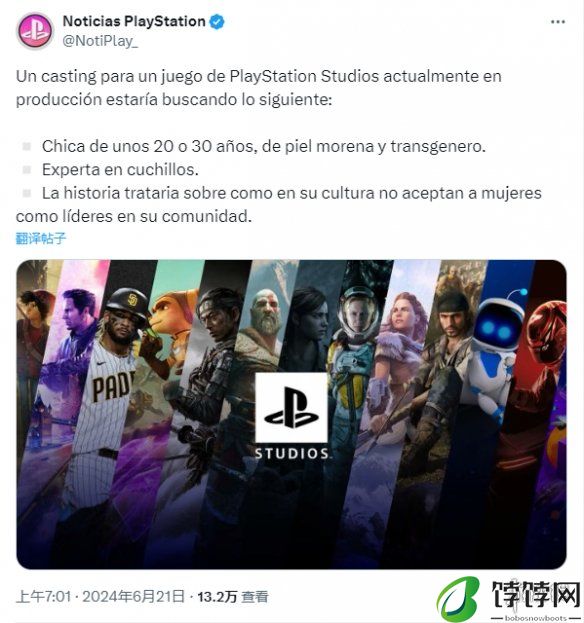The image size is (584, 623).
Task: Open the PlayStation Studios image
Action: [x=291, y=414]
